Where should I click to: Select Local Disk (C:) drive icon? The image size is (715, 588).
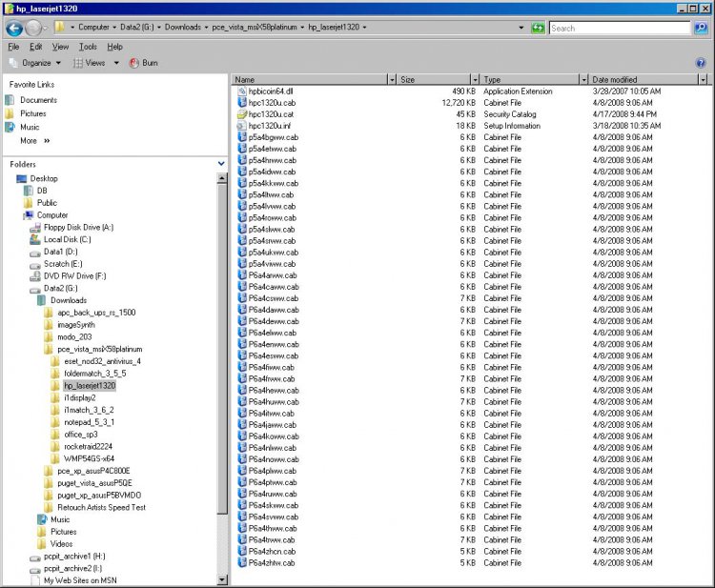[x=35, y=239]
